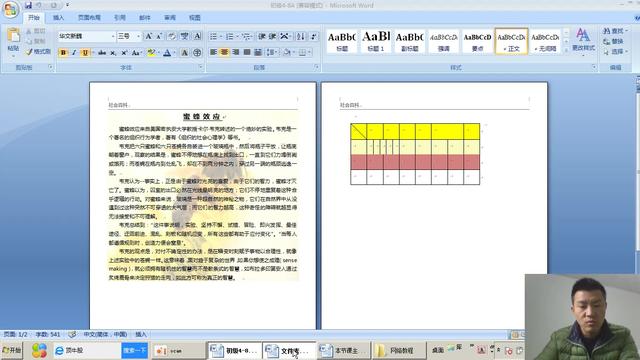
Task: Apply the 标题 1 heading style
Action: coord(376,41)
